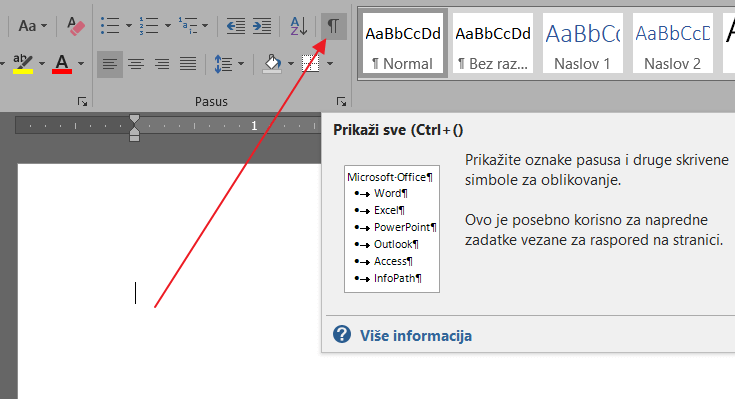
Task: Click the Sort A-Z icon
Action: click(299, 26)
